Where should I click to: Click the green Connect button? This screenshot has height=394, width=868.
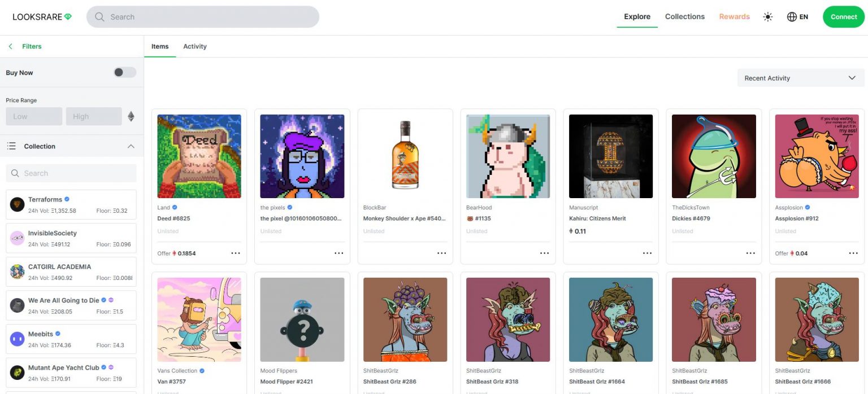[x=843, y=16]
